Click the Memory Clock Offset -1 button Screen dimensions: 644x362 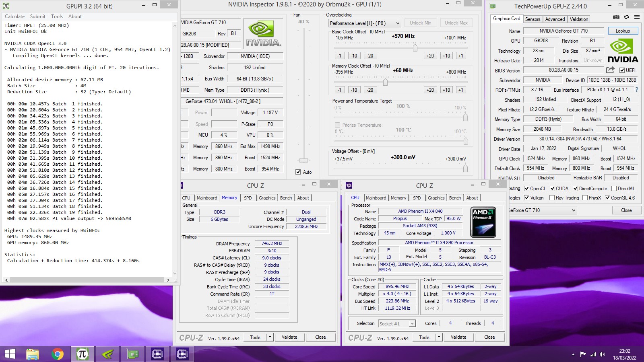[339, 90]
